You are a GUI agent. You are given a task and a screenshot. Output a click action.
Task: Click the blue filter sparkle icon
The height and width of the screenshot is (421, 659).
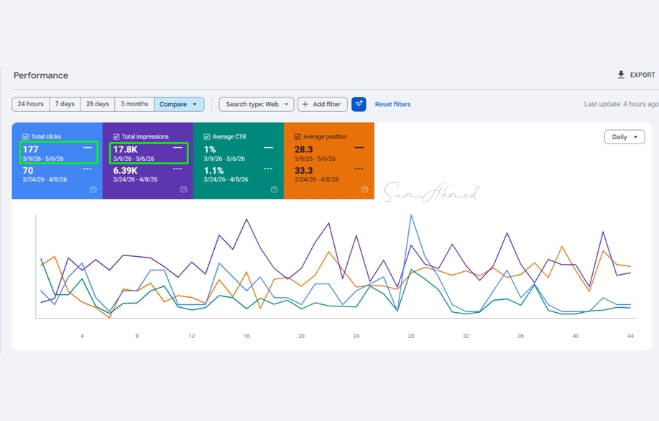(x=358, y=104)
